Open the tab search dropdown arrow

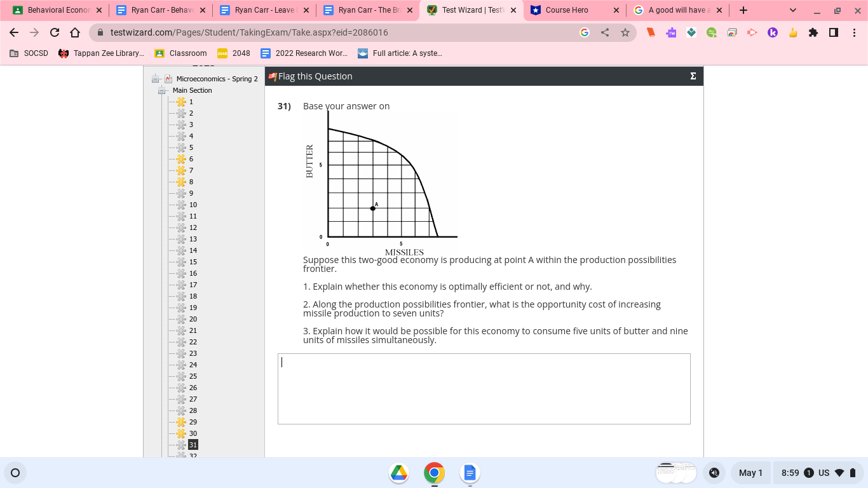pos(792,10)
